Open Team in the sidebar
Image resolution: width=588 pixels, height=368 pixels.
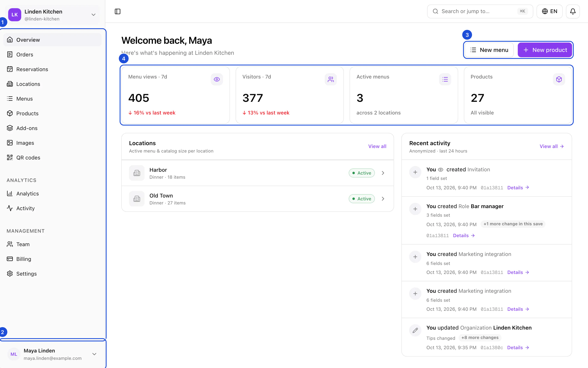tap(52, 244)
